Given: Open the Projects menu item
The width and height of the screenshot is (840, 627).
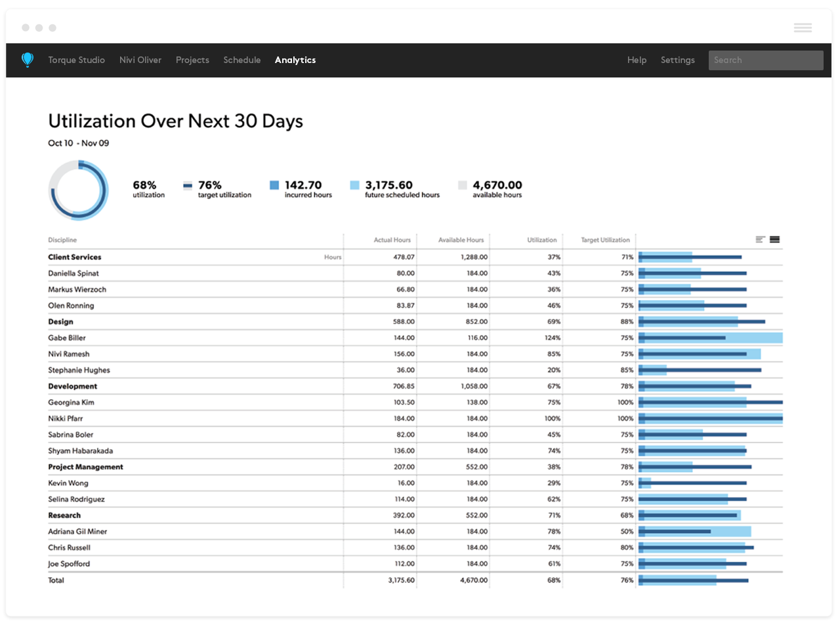Looking at the screenshot, I should tap(192, 60).
